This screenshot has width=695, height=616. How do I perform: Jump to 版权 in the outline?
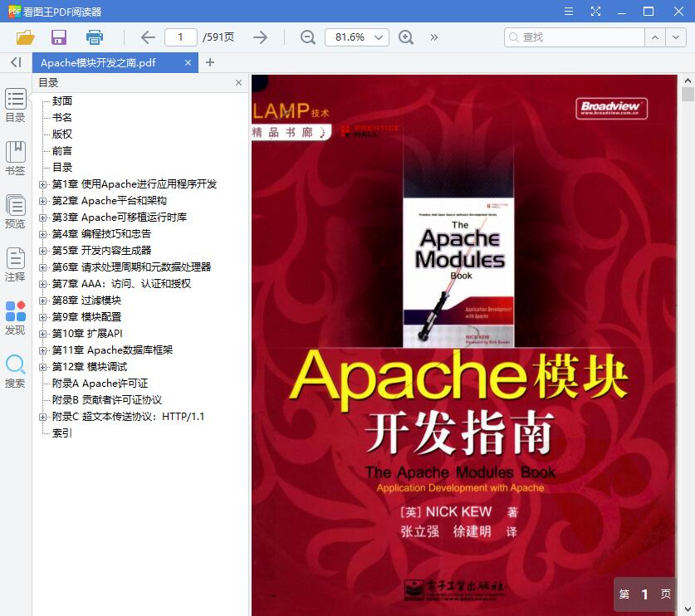[x=62, y=134]
